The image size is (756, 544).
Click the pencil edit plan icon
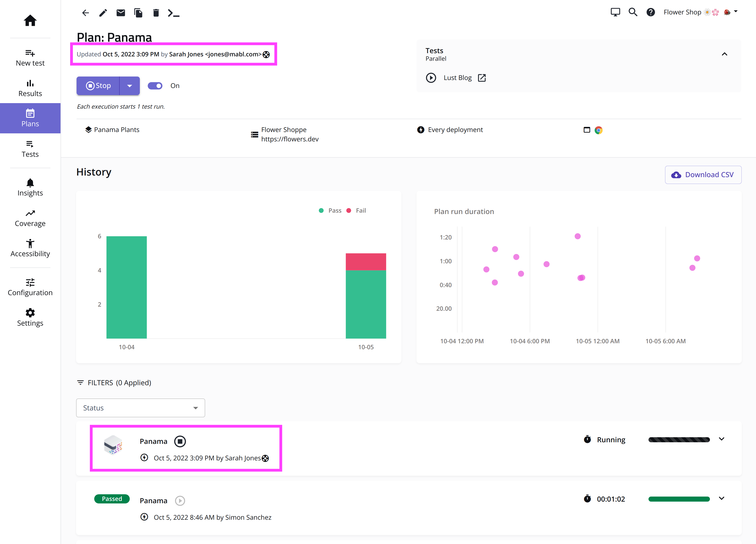(x=103, y=13)
